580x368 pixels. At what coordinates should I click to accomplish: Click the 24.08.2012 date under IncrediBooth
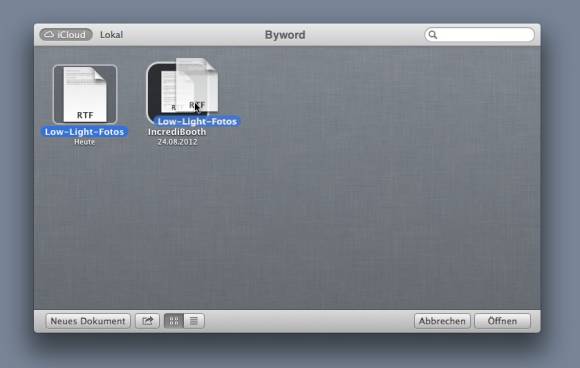177,142
